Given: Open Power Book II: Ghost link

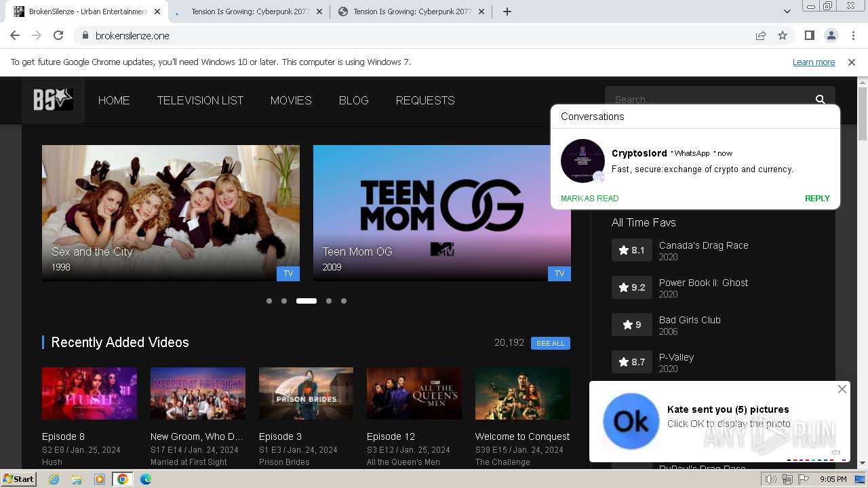Looking at the screenshot, I should (704, 283).
